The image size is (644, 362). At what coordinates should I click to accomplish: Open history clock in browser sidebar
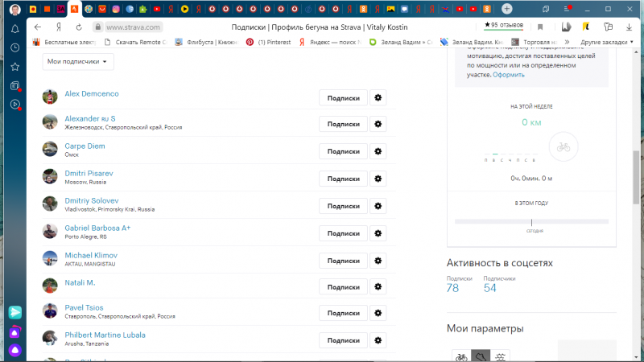click(x=14, y=47)
